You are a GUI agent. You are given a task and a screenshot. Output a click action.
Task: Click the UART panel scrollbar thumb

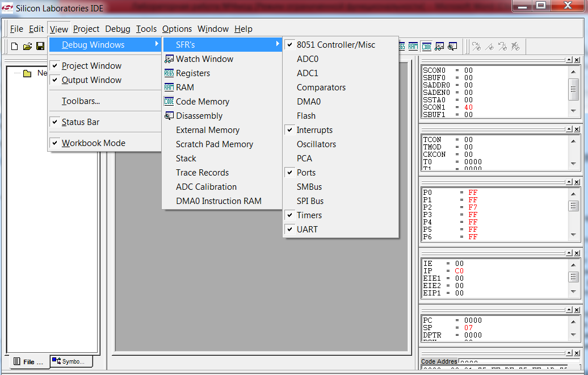573,89
